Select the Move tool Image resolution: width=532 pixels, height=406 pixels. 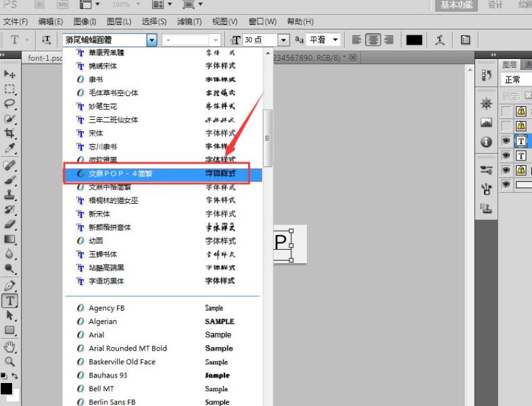pos(9,73)
